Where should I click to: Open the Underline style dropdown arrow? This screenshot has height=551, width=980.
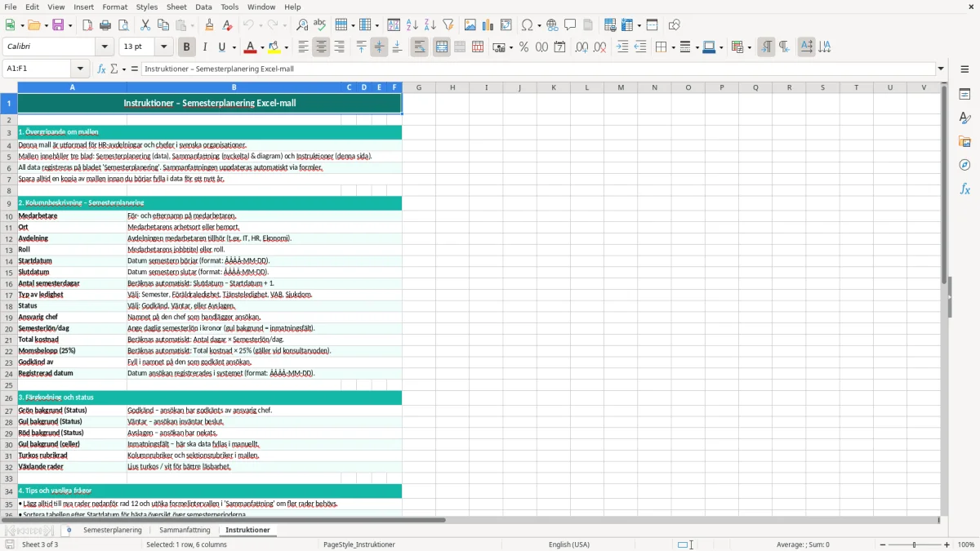[x=234, y=47]
